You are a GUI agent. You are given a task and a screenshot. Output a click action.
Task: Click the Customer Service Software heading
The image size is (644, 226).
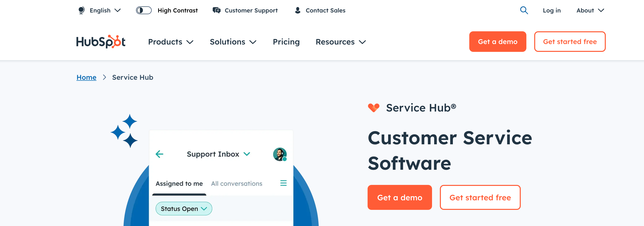pos(450,150)
